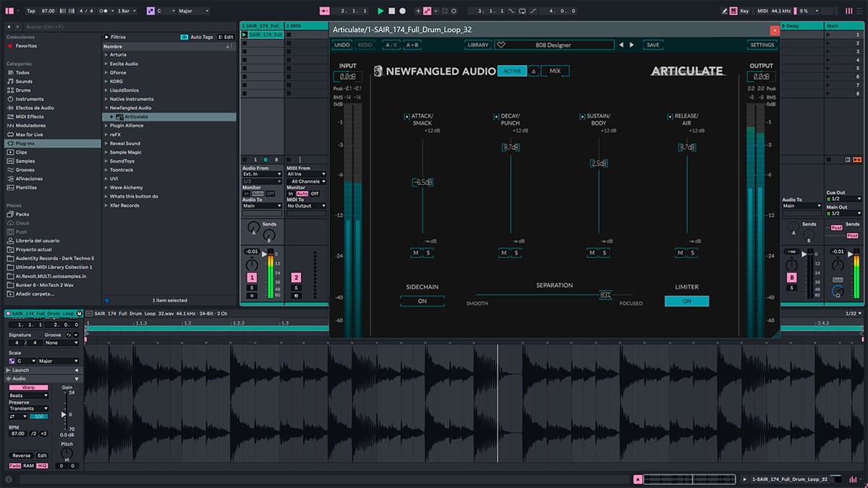Screen dimensions: 868x488
Task: Toggle the ACTIVE button in Articulate
Action: pyautogui.click(x=512, y=71)
